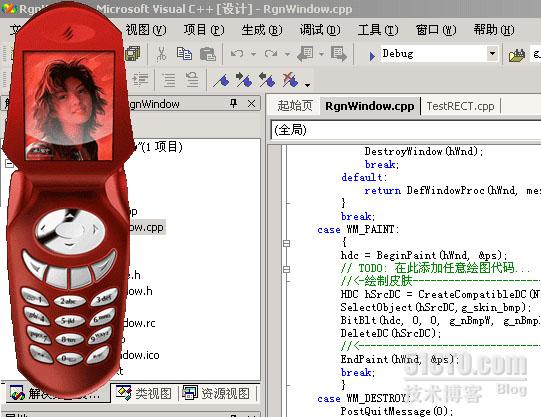
Task: Open the 工具(T) menu
Action: pos(378,30)
